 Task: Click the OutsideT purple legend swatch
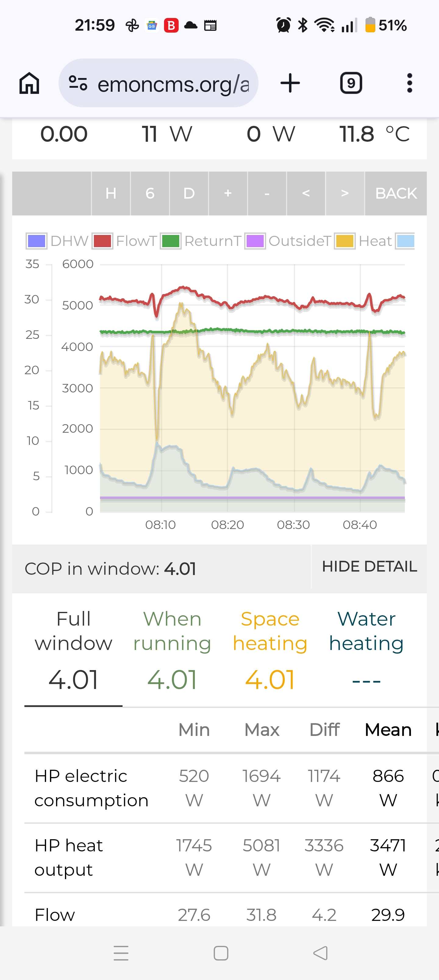click(x=255, y=241)
